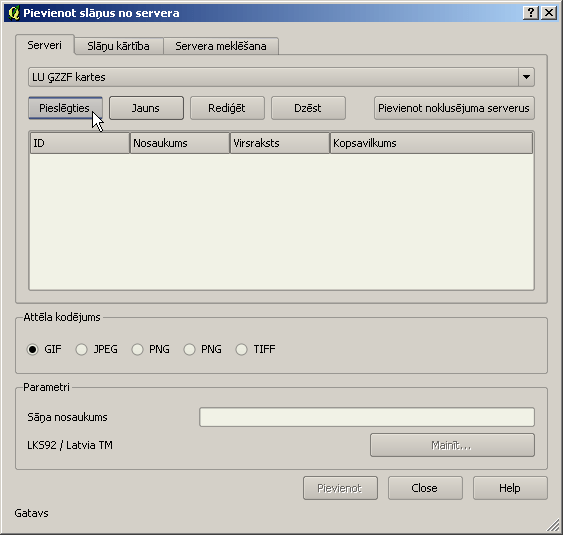
Task: Select the GIF image encoding option
Action: pyautogui.click(x=32, y=349)
